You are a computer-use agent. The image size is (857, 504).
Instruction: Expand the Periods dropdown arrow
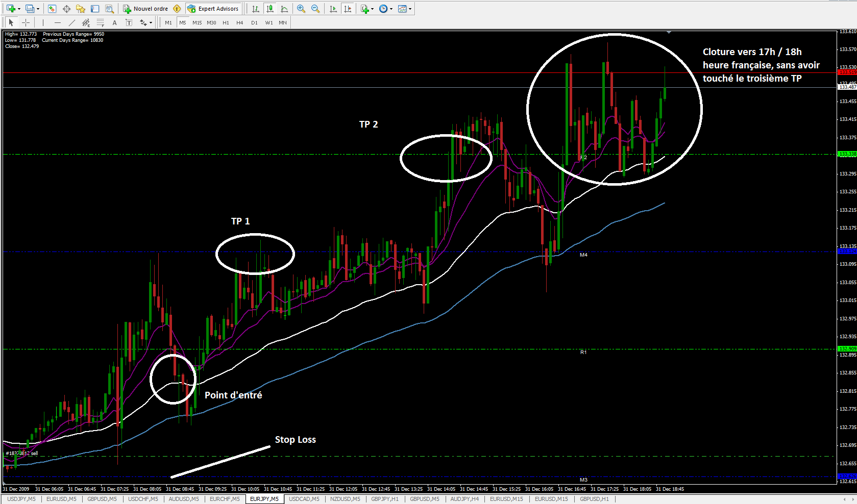[x=391, y=9]
